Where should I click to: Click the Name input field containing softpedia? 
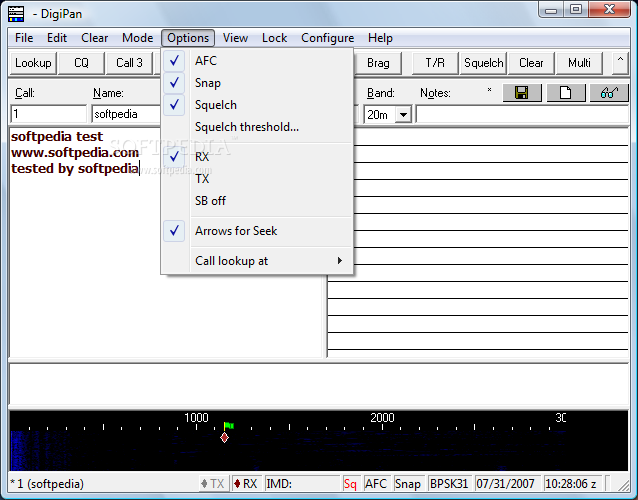125,115
